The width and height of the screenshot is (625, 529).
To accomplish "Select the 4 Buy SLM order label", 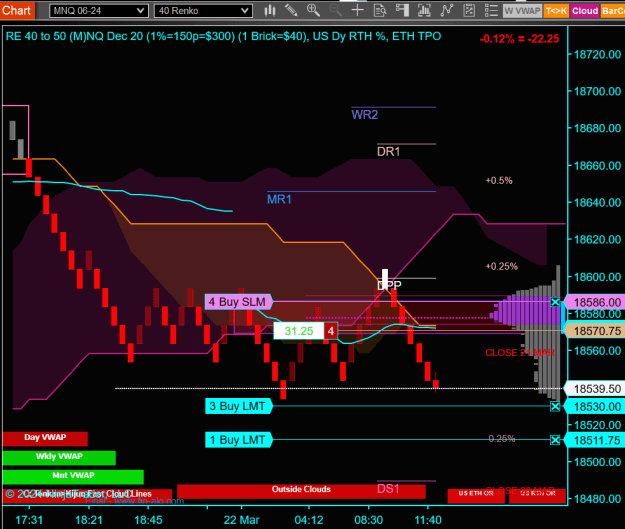I will click(238, 302).
